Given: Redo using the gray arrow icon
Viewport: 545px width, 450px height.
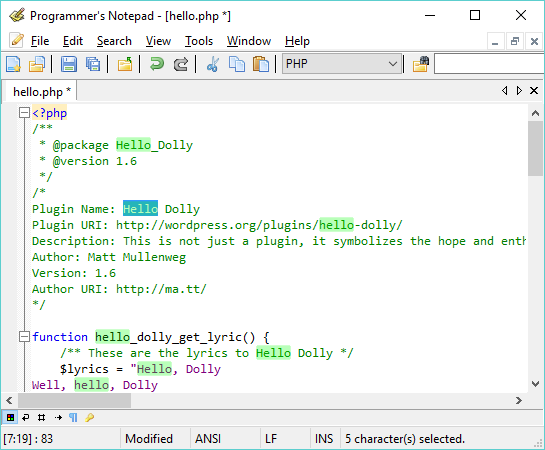Looking at the screenshot, I should pos(181,64).
